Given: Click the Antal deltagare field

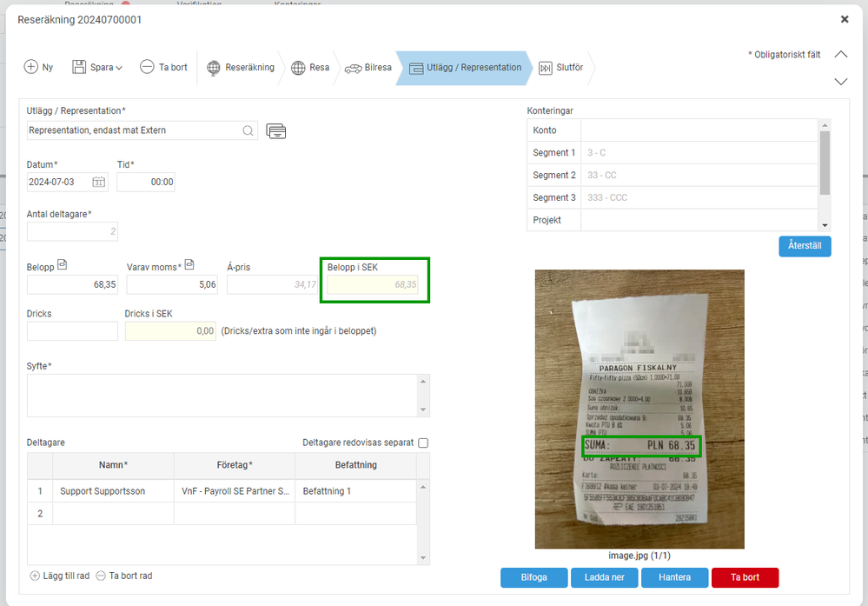Looking at the screenshot, I should (x=72, y=231).
